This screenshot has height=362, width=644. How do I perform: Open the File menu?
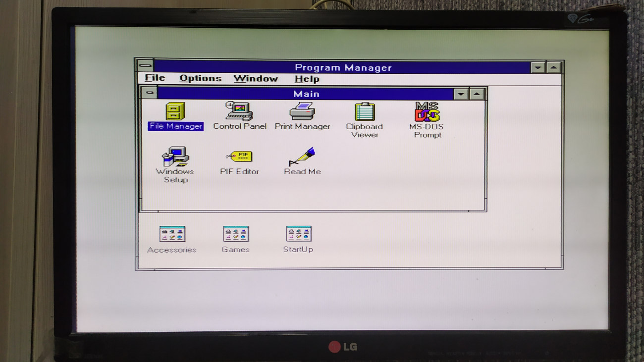(x=155, y=78)
